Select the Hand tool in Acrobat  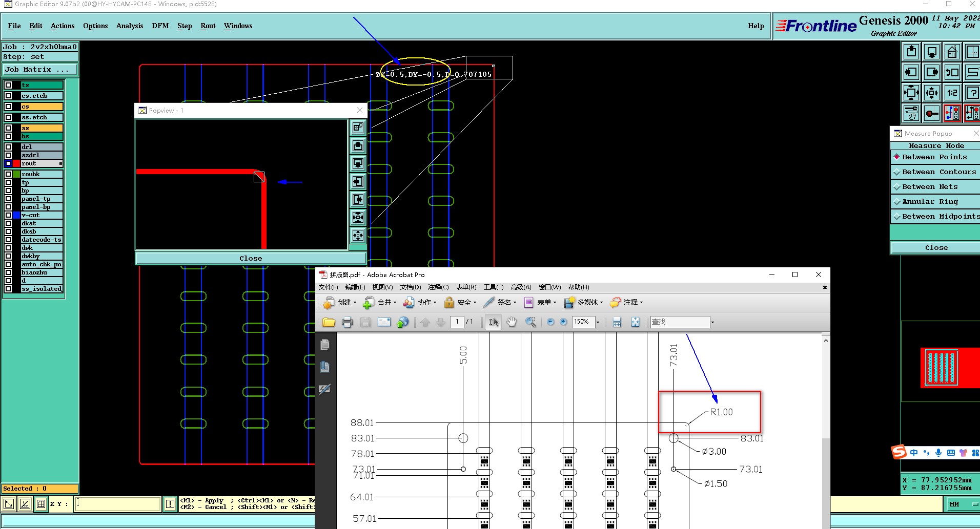pos(512,322)
